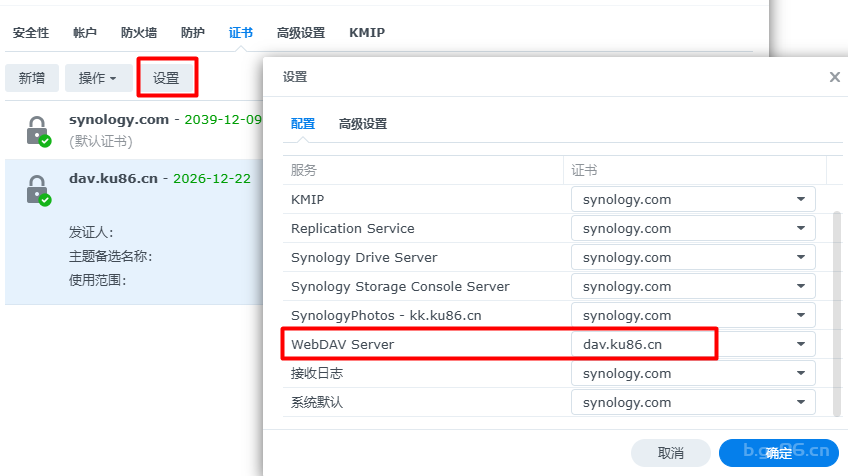Image resolution: width=848 pixels, height=476 pixels.
Task: Open certificate dropdown for Replication Service
Action: click(x=693, y=229)
